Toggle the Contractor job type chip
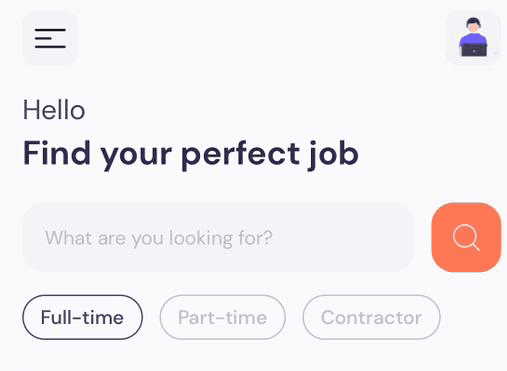The image size is (507, 371). (x=371, y=317)
